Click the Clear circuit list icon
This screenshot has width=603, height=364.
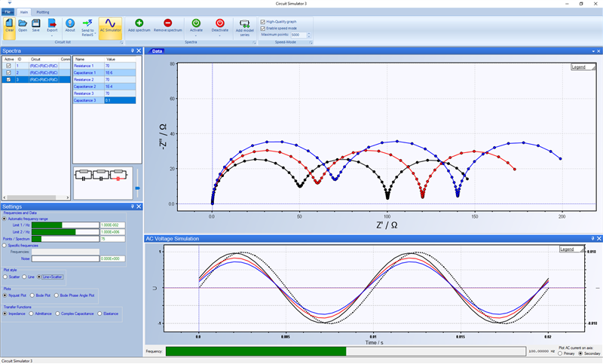10,24
